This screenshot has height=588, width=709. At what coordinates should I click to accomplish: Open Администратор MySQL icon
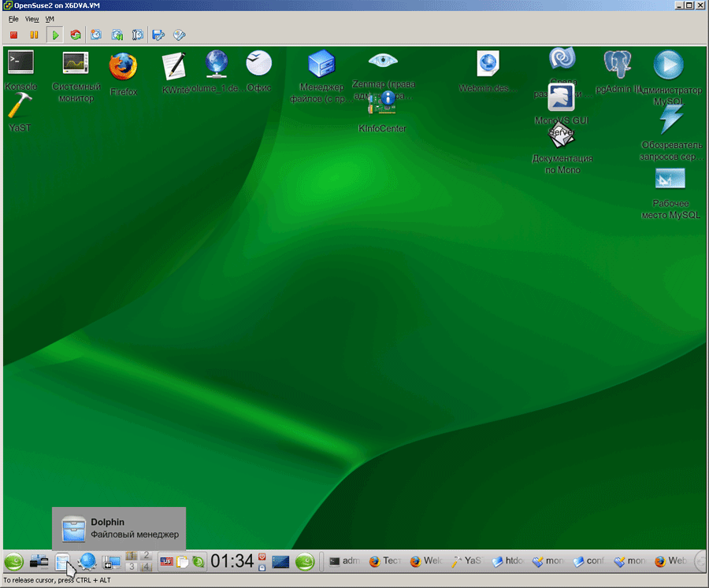coord(669,77)
